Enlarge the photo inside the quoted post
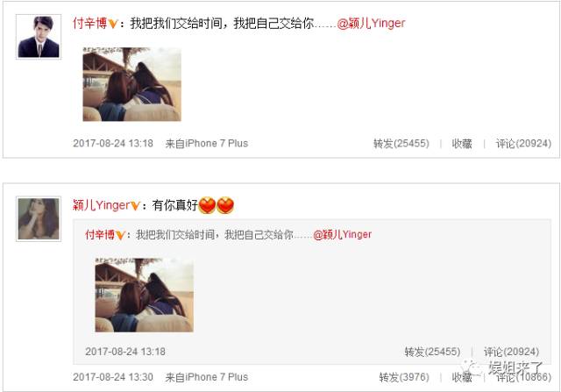Viewport: 561px width, 392px height. coord(144,295)
